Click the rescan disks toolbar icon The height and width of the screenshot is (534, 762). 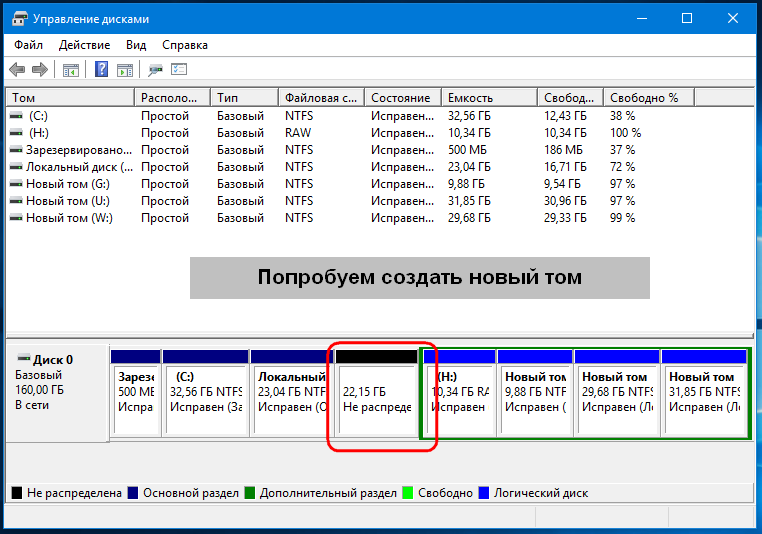click(155, 70)
